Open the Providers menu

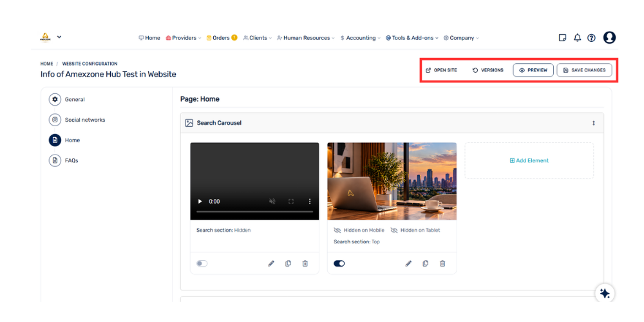pyautogui.click(x=183, y=38)
